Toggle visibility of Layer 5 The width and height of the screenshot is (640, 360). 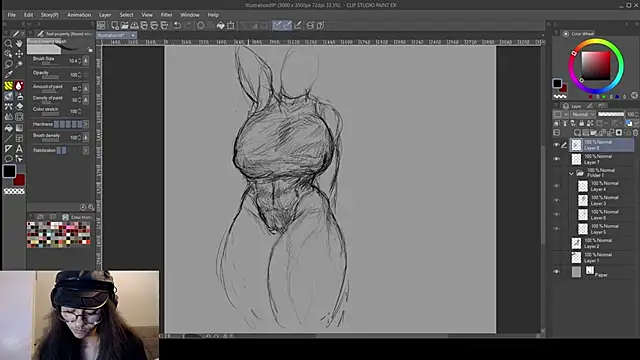[x=556, y=229]
